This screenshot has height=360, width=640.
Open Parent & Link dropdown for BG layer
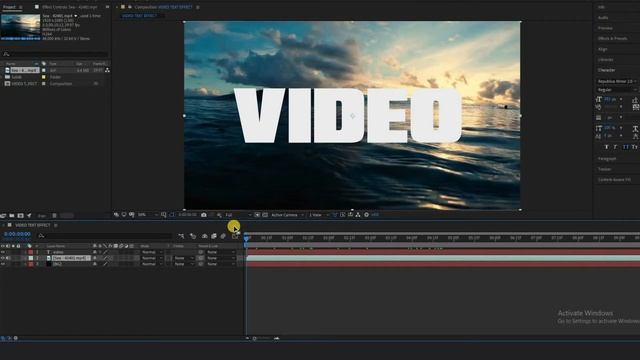pos(221,264)
